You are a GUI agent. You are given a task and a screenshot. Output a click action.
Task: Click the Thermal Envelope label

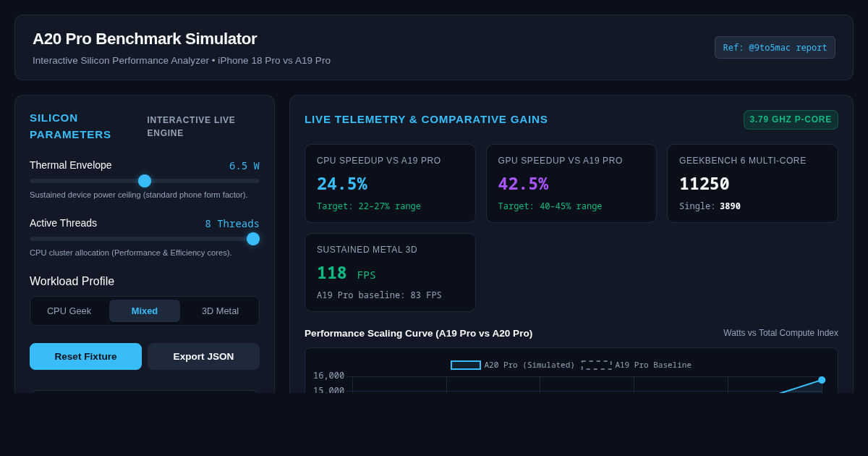point(71,165)
